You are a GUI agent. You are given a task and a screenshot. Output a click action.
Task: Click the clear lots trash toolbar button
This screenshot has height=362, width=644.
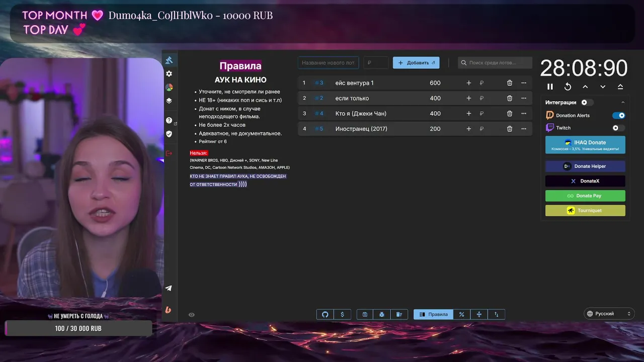399,314
